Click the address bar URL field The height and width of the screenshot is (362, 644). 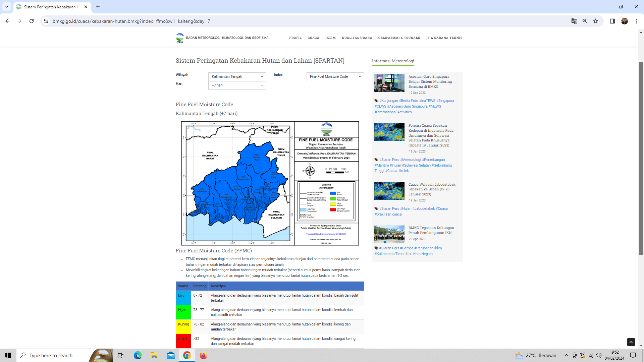point(309,21)
